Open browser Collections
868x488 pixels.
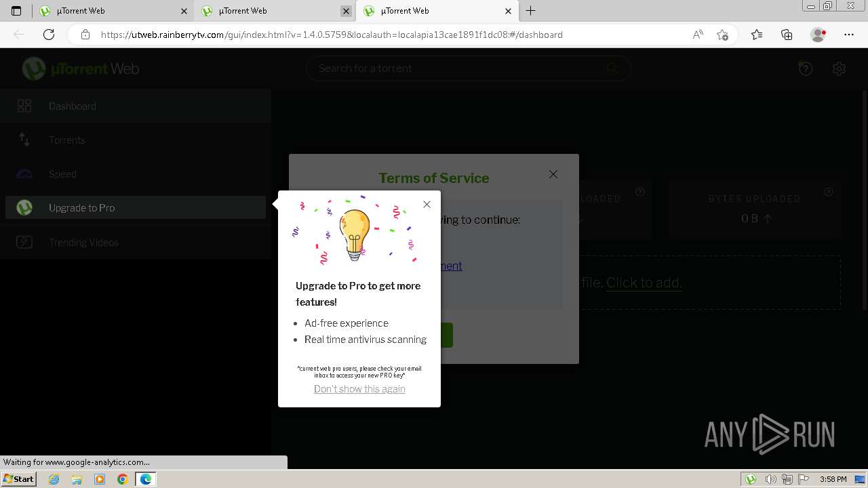[x=787, y=35]
